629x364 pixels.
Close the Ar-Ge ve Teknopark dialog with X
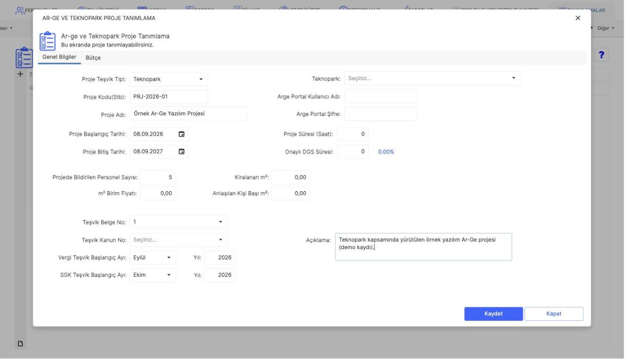coord(578,18)
